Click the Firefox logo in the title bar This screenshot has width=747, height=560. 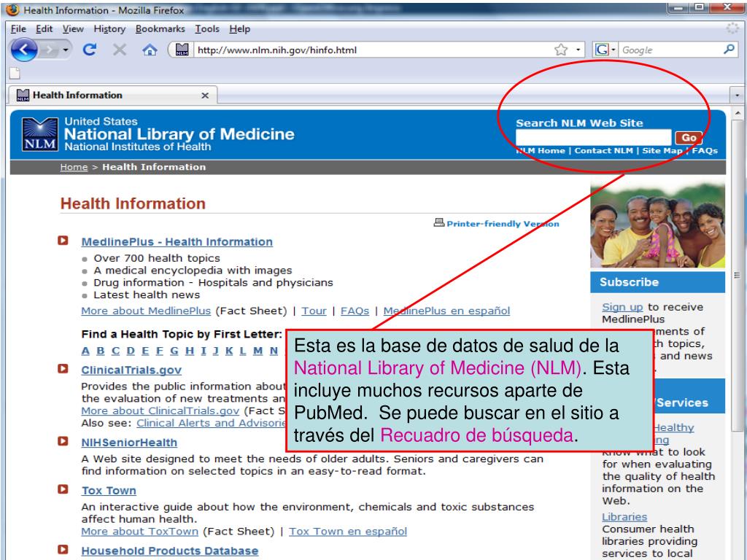[x=13, y=9]
